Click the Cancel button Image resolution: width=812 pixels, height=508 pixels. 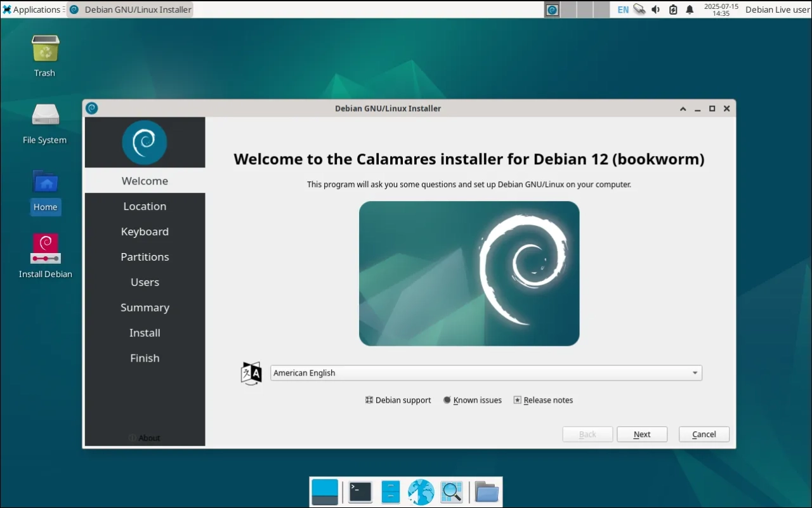[x=704, y=434]
